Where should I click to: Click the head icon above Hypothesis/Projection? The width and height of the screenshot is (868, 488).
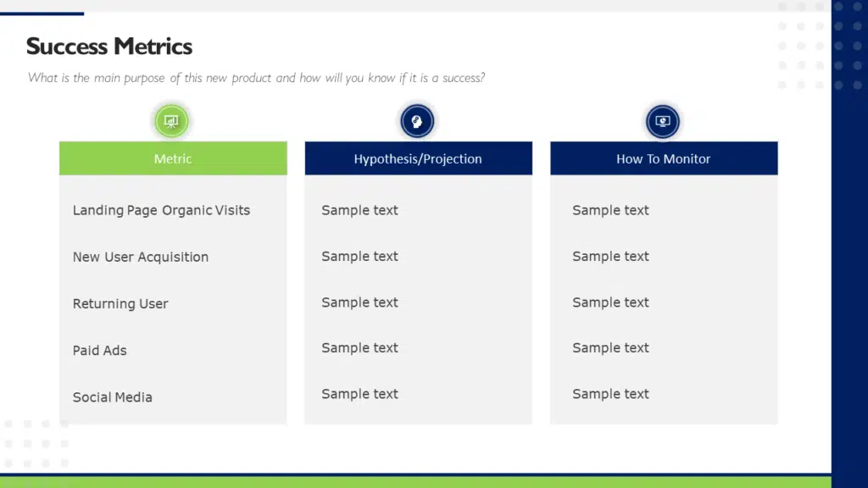tap(417, 121)
